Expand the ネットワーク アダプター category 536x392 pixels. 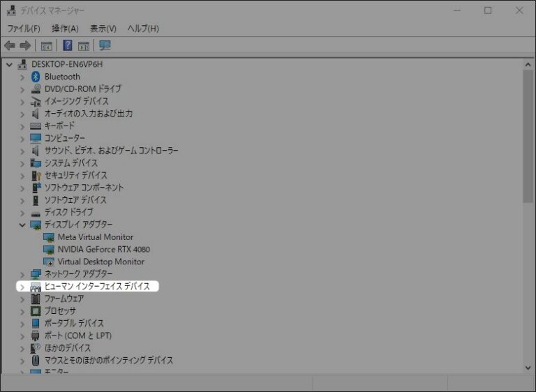tap(22, 274)
